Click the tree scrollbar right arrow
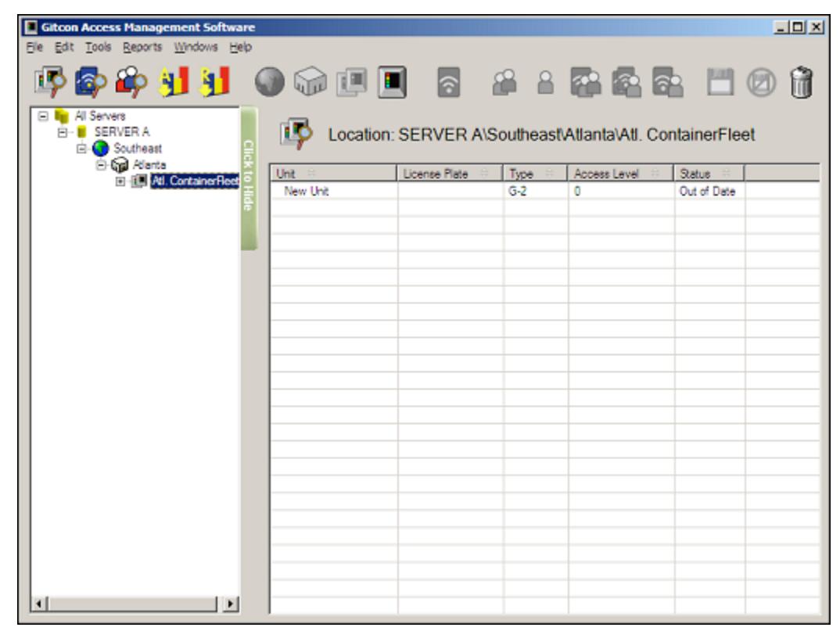 pyautogui.click(x=231, y=604)
